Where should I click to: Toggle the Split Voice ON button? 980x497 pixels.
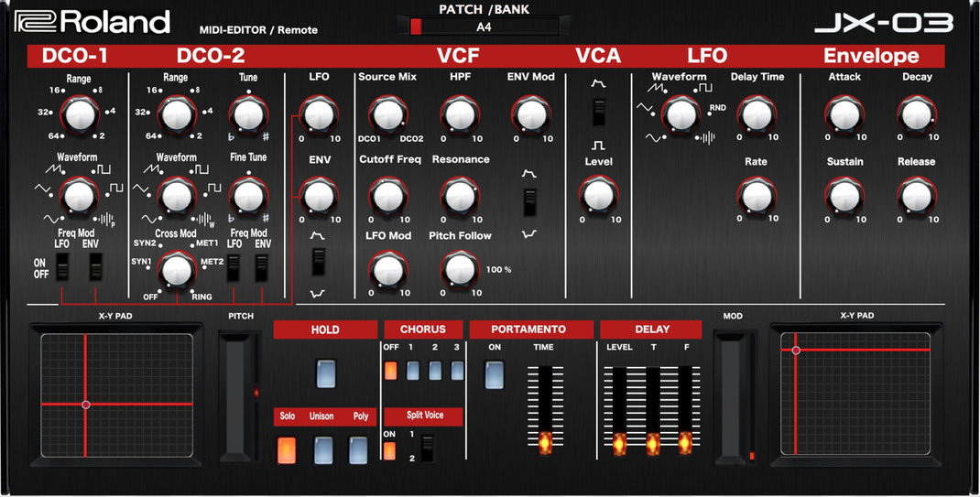pyautogui.click(x=389, y=451)
